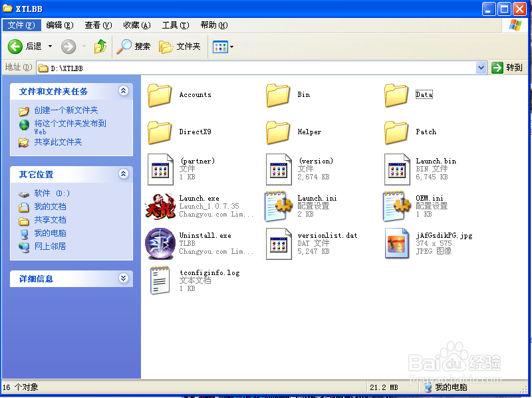532x398 pixels.
Task: Select the versionlist.dat file name
Action: tap(327, 235)
